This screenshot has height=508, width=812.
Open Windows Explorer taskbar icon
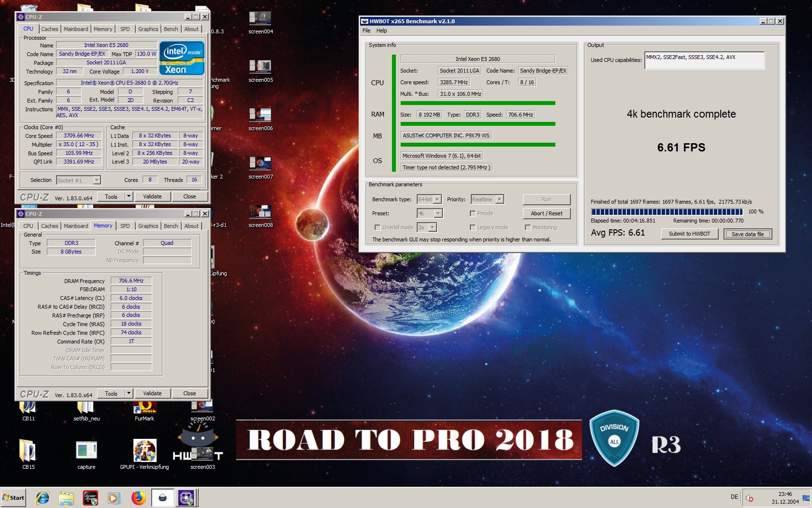66,497
